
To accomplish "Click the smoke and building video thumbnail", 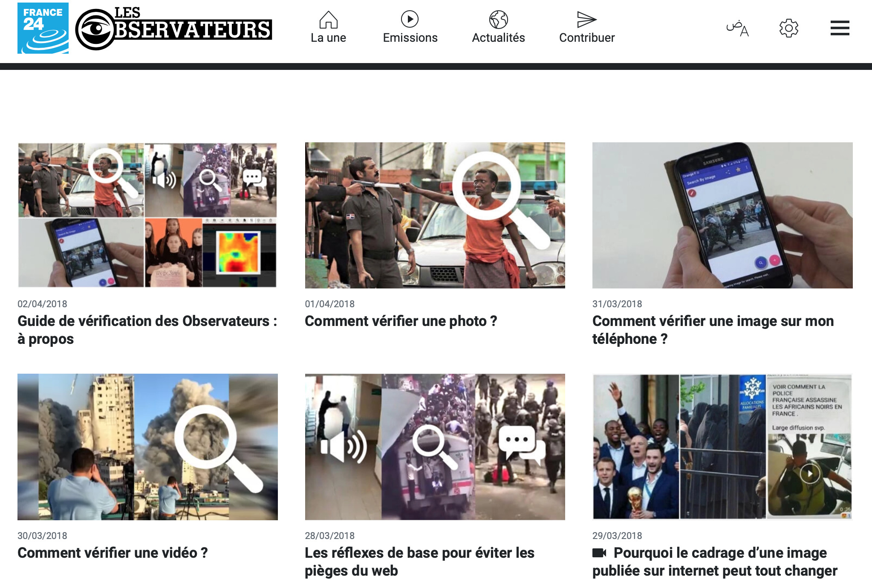I will 147,447.
